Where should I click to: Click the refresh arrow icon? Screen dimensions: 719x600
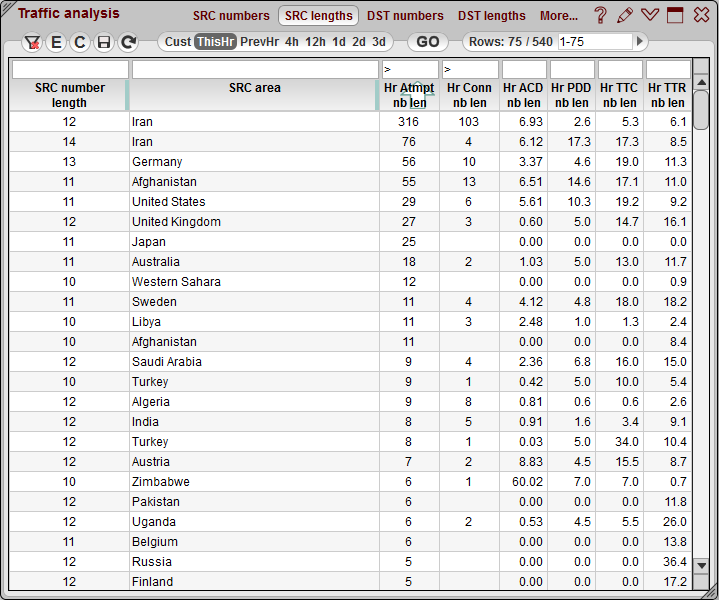pos(128,42)
